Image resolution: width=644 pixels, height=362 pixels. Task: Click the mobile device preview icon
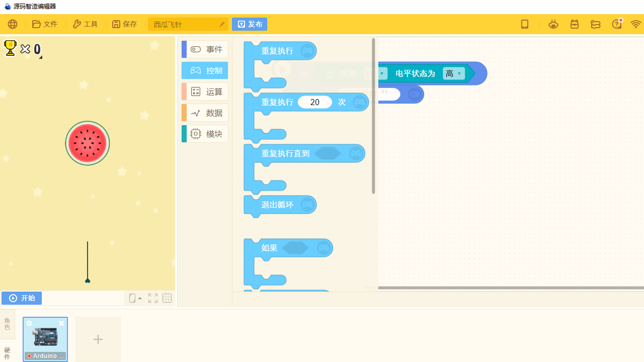tap(525, 24)
